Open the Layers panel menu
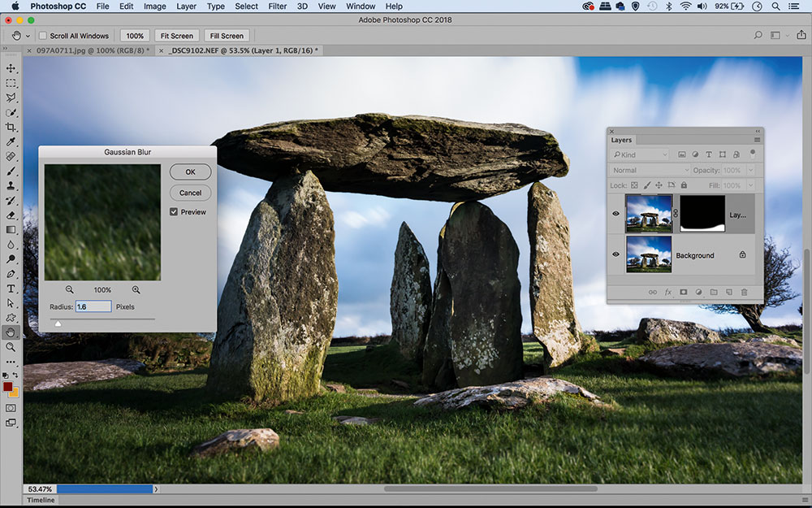This screenshot has width=812, height=508. [757, 140]
